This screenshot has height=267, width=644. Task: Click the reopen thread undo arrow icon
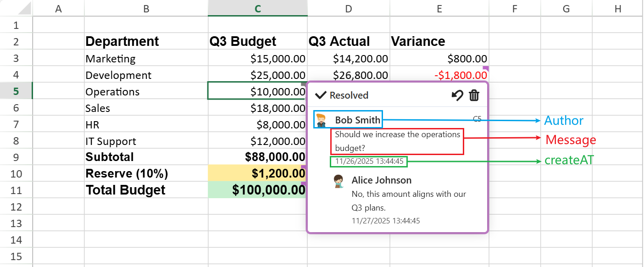click(457, 95)
